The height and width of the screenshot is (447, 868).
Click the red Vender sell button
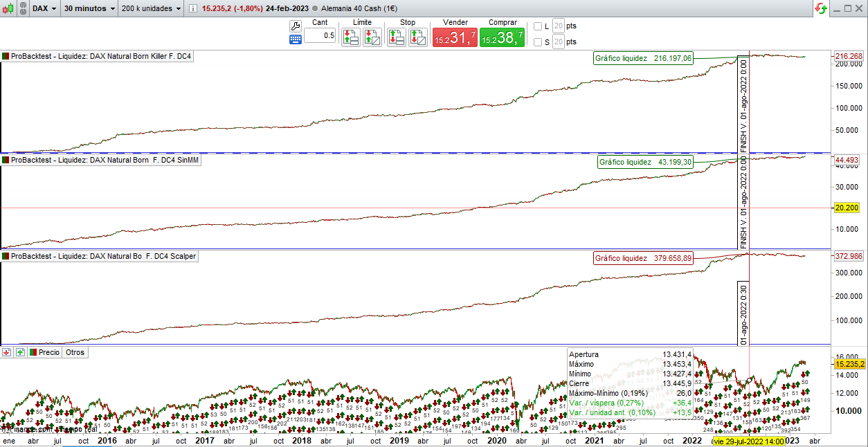[455, 37]
